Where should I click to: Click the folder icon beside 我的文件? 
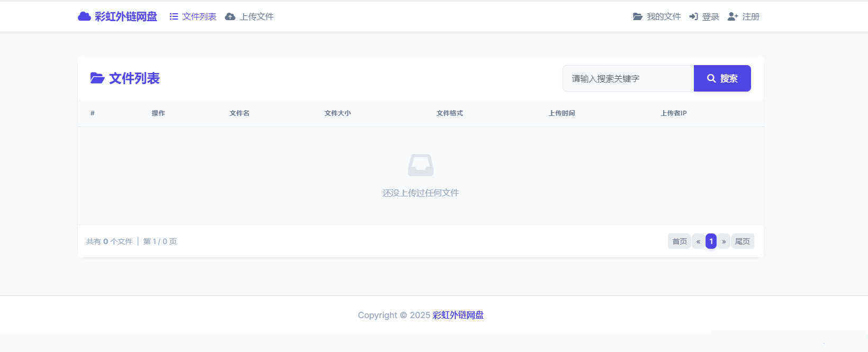point(638,17)
